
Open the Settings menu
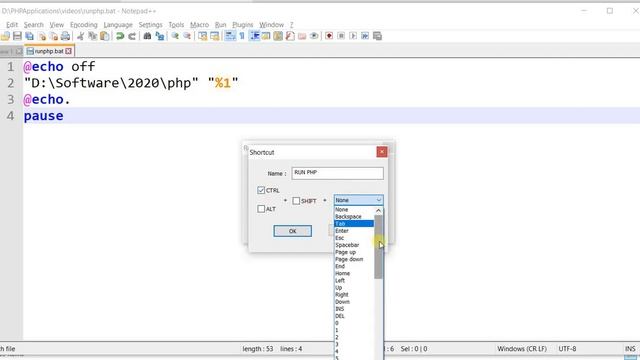coord(151,25)
